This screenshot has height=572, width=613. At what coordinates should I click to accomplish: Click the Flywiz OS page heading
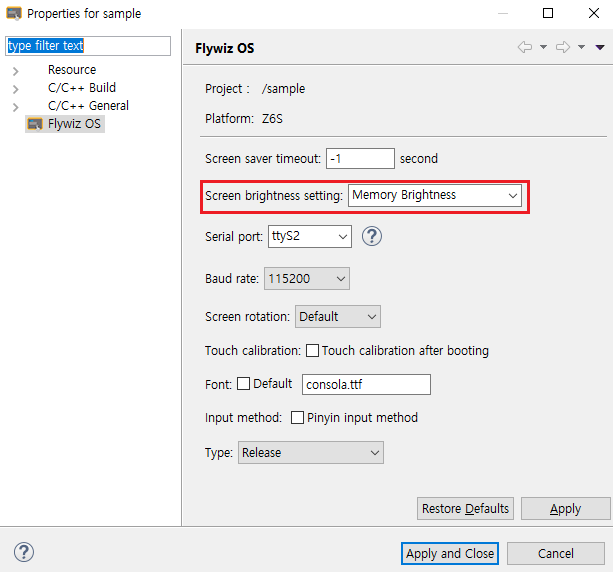(x=225, y=48)
